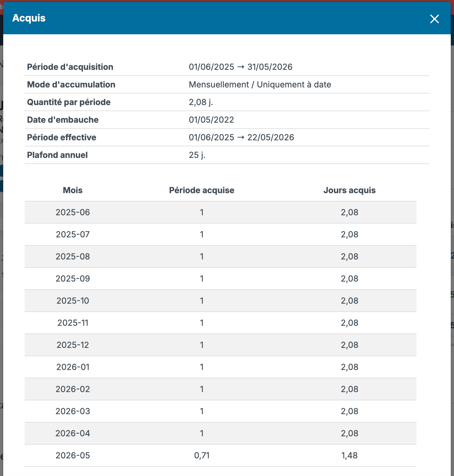
Task: Select the hiring date 01/05/2022
Action: [x=211, y=120]
